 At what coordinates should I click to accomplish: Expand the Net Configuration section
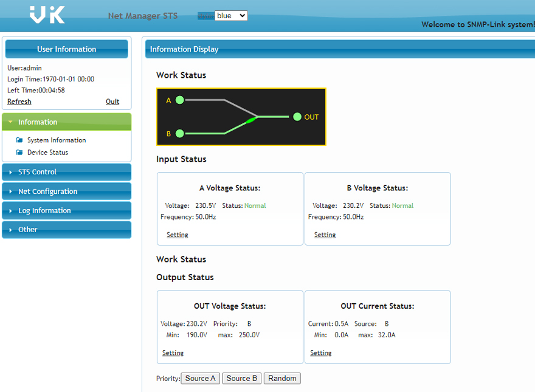click(47, 191)
